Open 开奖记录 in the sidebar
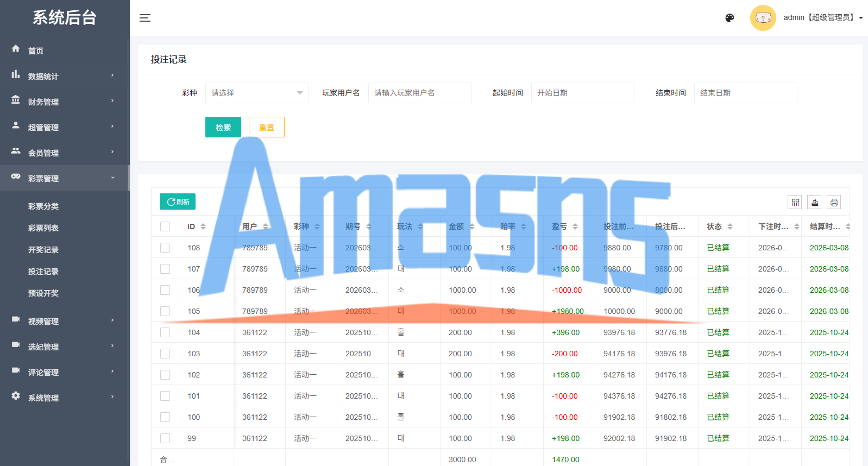 [43, 250]
